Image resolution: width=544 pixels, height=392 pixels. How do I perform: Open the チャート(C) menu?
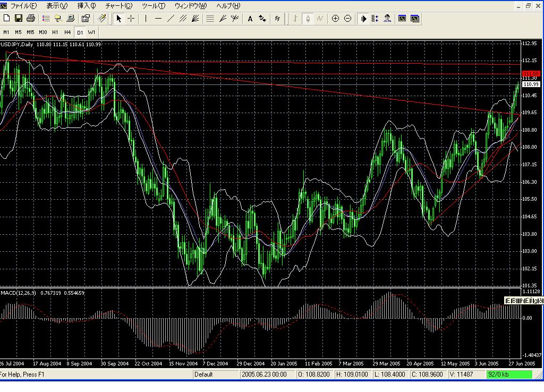point(118,6)
